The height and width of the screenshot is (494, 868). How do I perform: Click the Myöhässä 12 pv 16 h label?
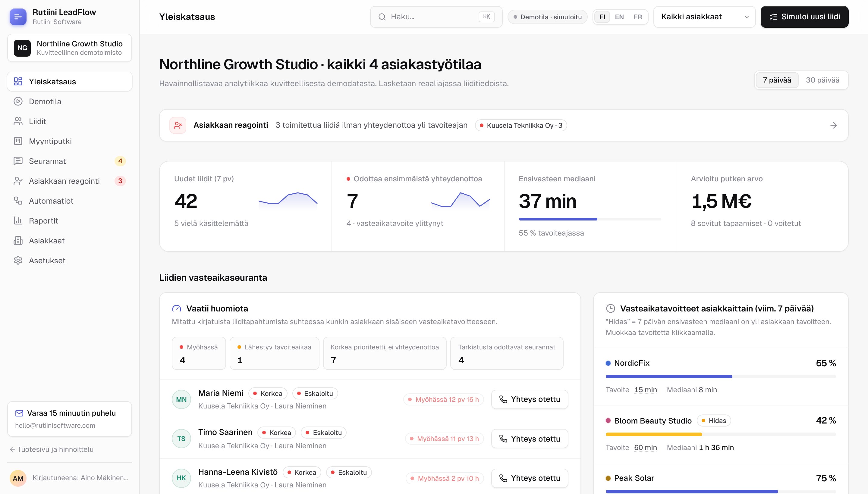tap(443, 399)
